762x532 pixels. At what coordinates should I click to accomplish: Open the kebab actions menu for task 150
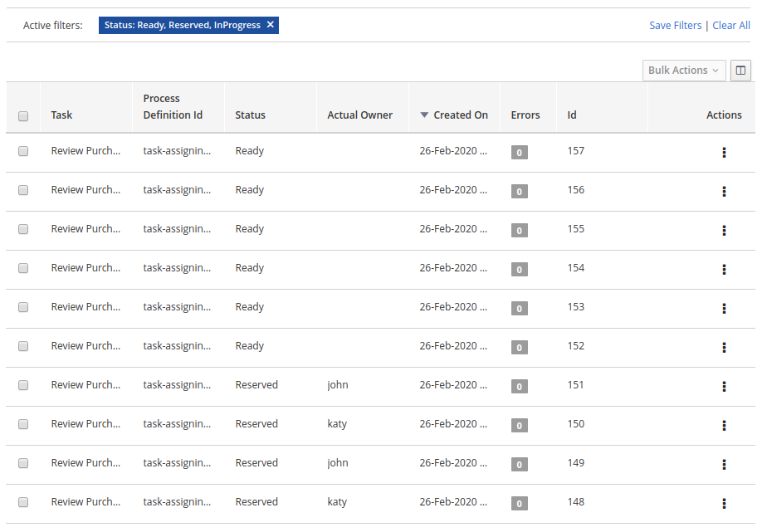(x=724, y=426)
